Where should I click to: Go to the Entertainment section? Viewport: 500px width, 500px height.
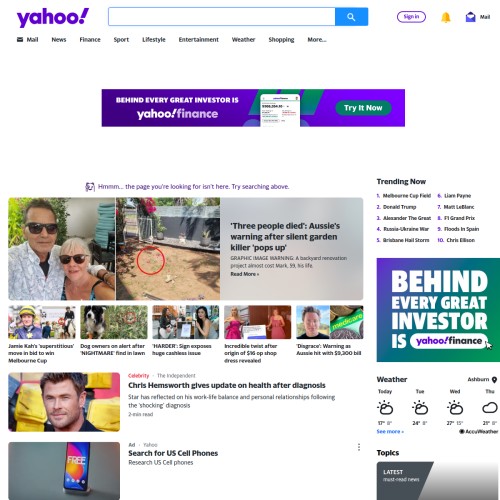pyautogui.click(x=199, y=40)
